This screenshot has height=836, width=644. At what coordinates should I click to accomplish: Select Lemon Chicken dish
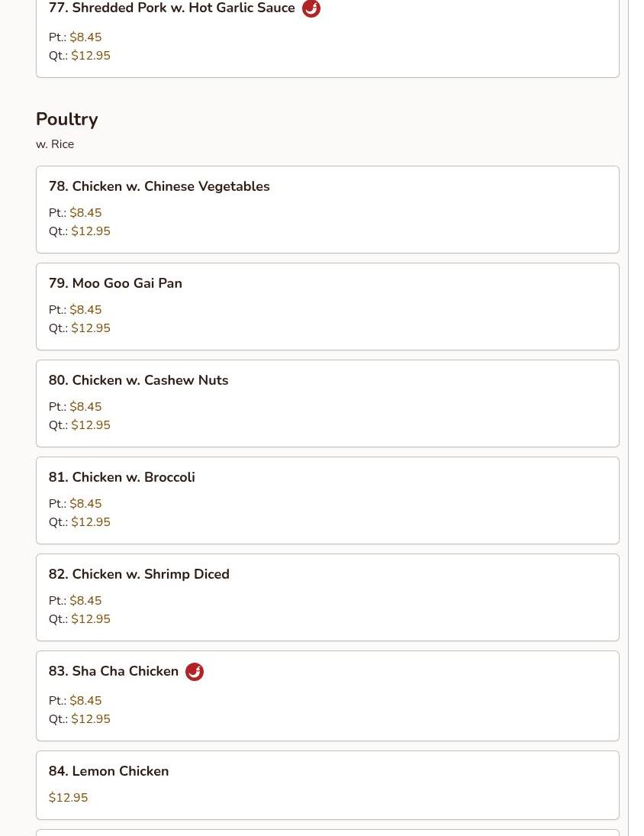(108, 772)
